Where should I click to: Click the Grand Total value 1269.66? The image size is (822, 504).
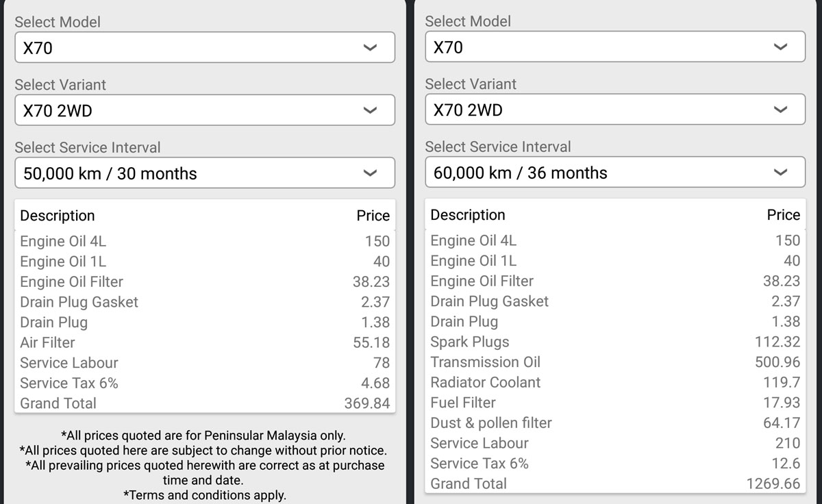[x=773, y=483]
